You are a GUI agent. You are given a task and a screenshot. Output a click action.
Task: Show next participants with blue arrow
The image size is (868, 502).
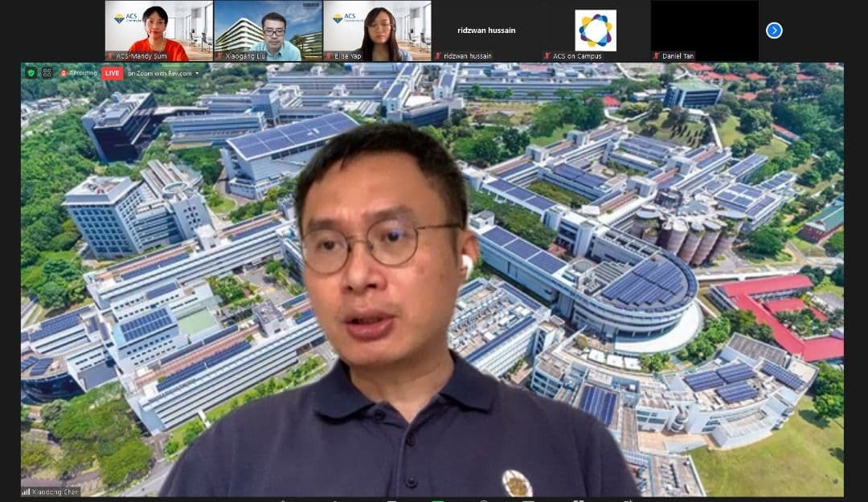(774, 31)
